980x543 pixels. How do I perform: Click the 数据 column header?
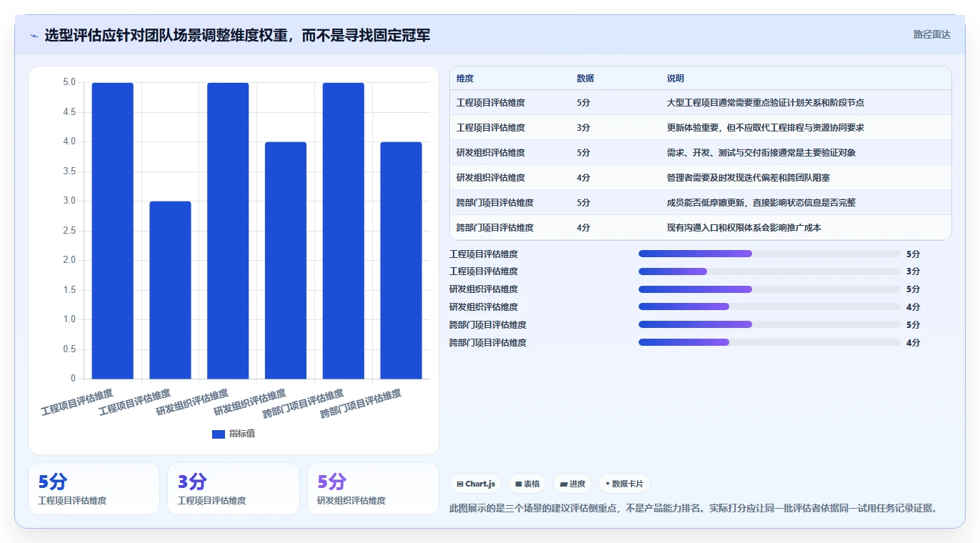585,79
